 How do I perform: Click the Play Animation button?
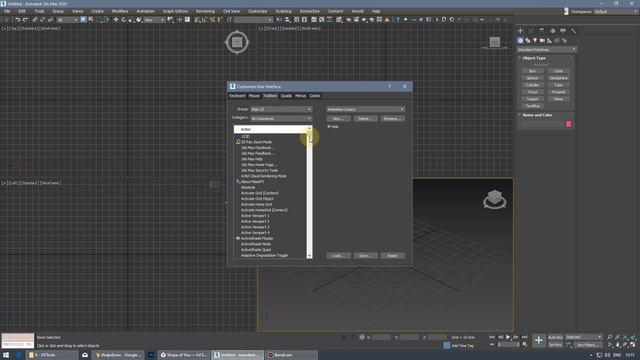[508, 337]
